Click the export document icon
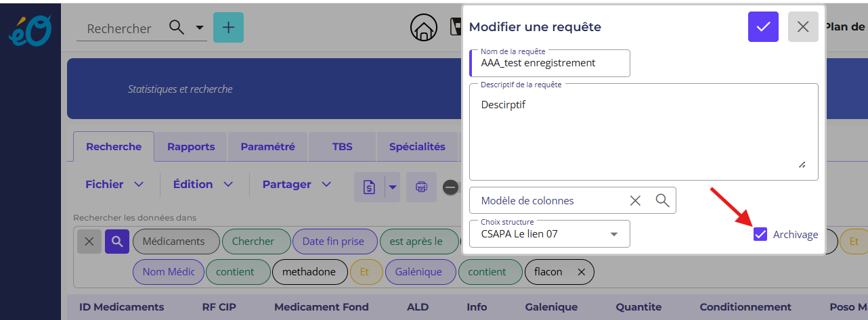 coord(369,187)
